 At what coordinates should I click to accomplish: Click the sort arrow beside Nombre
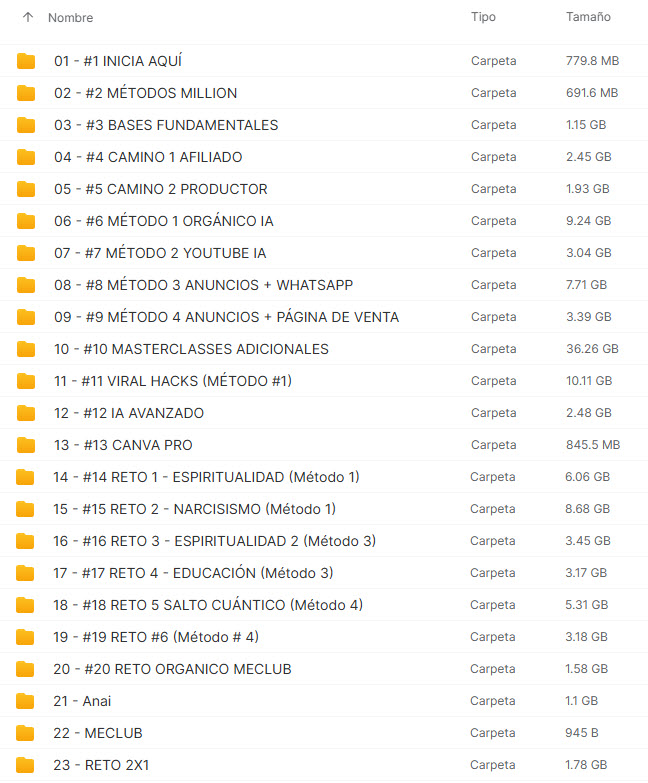pos(28,17)
